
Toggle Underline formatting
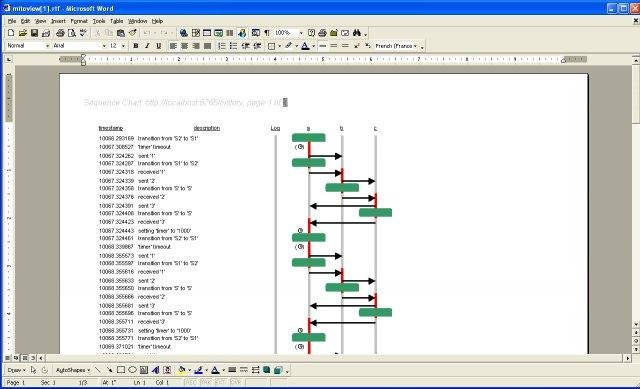[158, 46]
